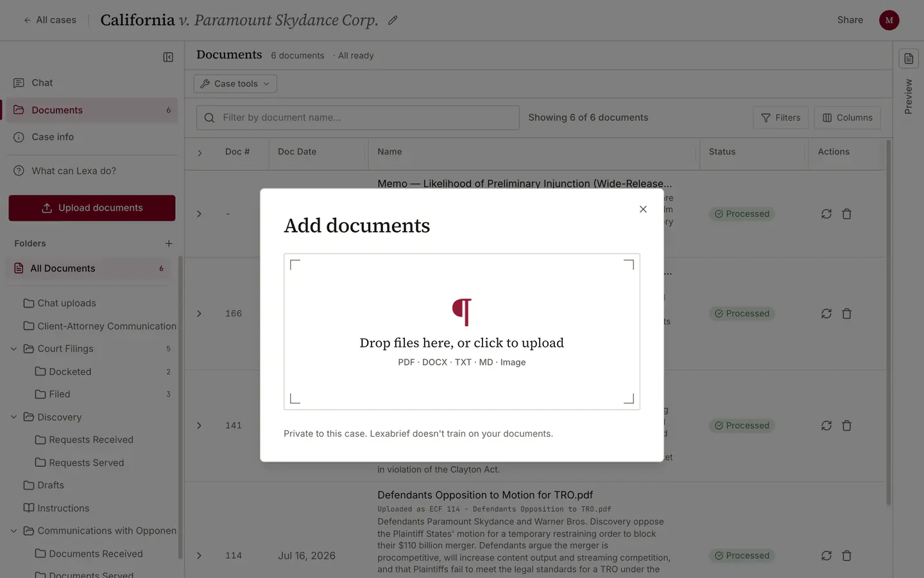Expand the Memo document row chevron
The image size is (924, 578).
pyautogui.click(x=200, y=214)
